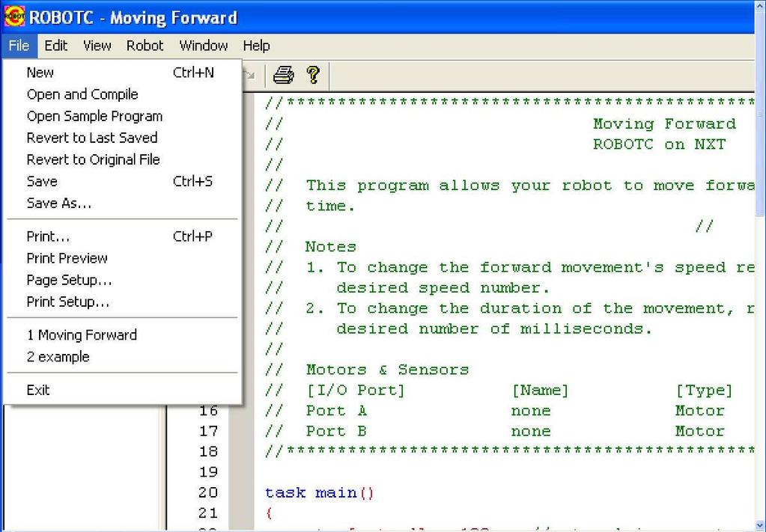Select Save in File menu

tap(122, 181)
